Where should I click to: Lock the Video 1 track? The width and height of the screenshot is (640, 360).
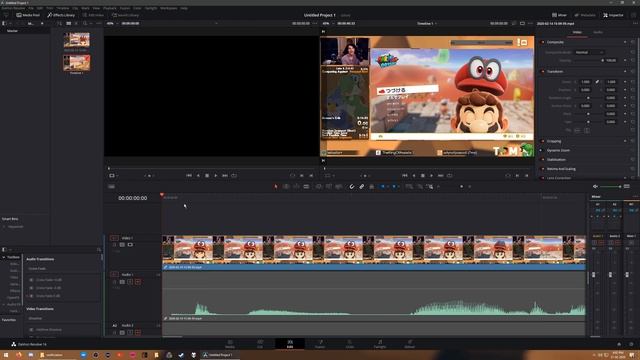tap(114, 245)
